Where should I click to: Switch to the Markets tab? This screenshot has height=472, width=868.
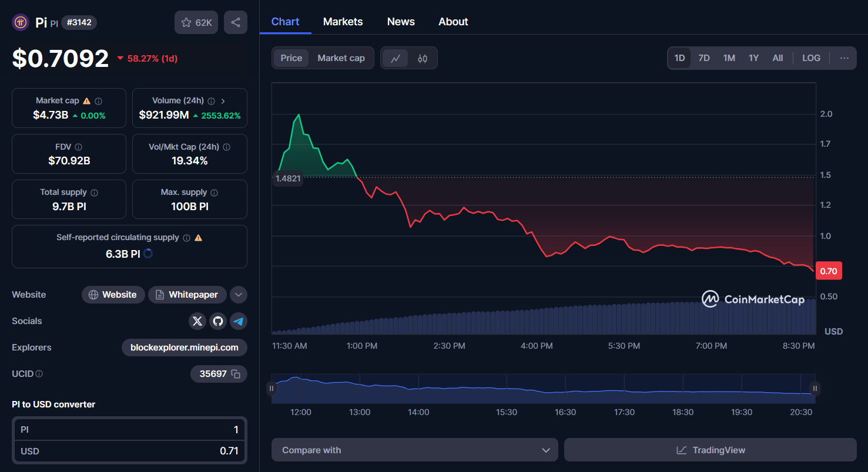pos(343,21)
